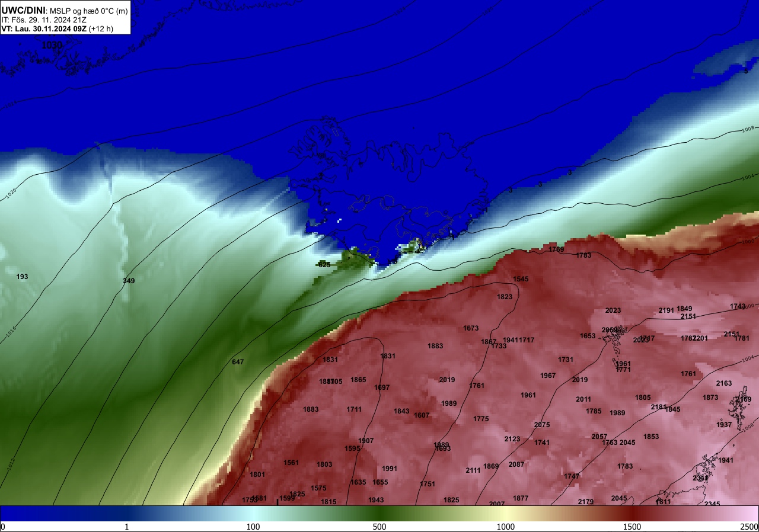Click the 1805 height value
Image resolution: width=759 pixels, height=532 pixels.
643,398
